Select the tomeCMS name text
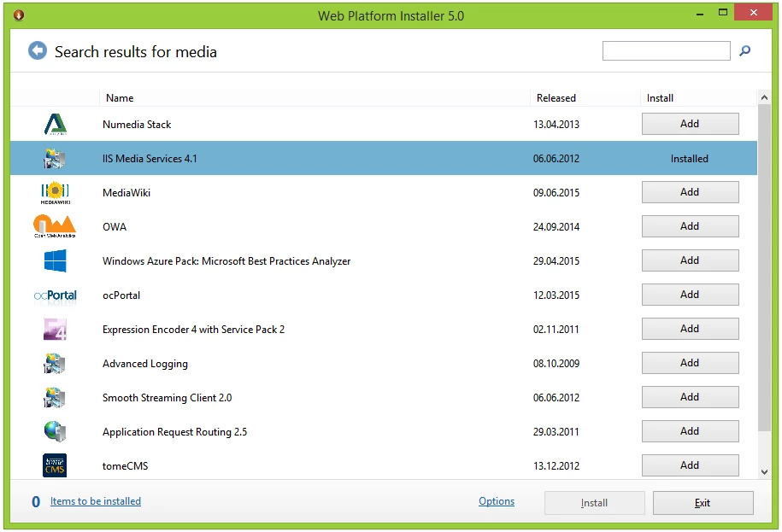 [x=125, y=466]
